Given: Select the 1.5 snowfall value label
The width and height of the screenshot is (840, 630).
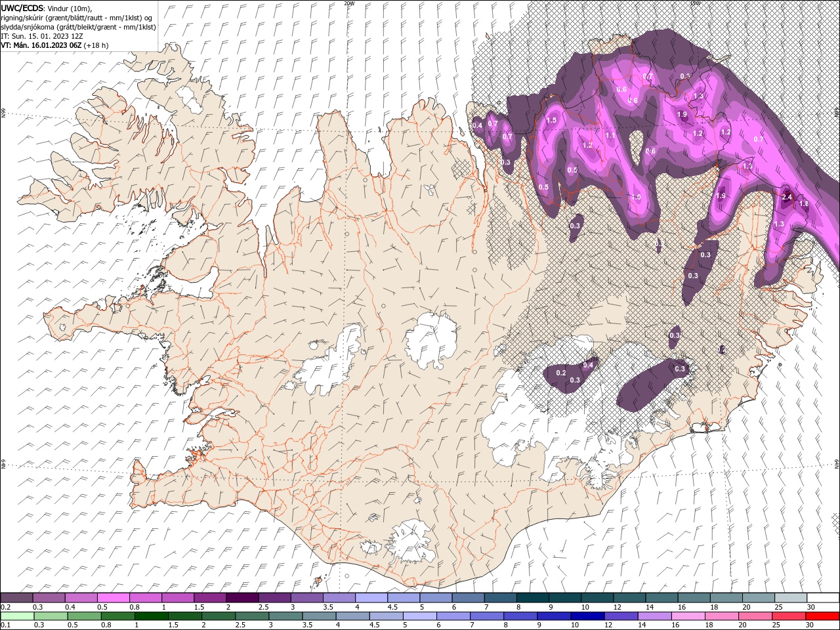Looking at the screenshot, I should tap(551, 120).
